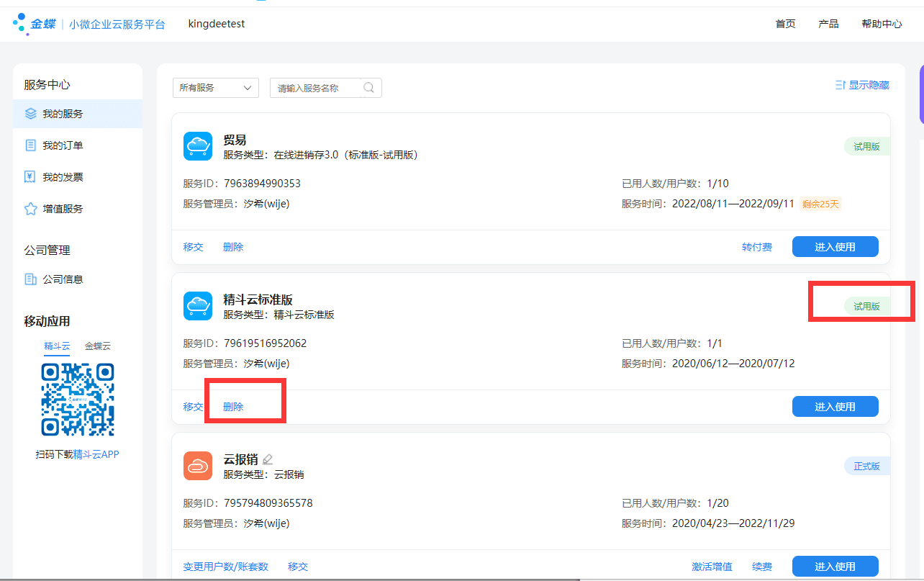Click the Kingdee logo icon

[21, 24]
